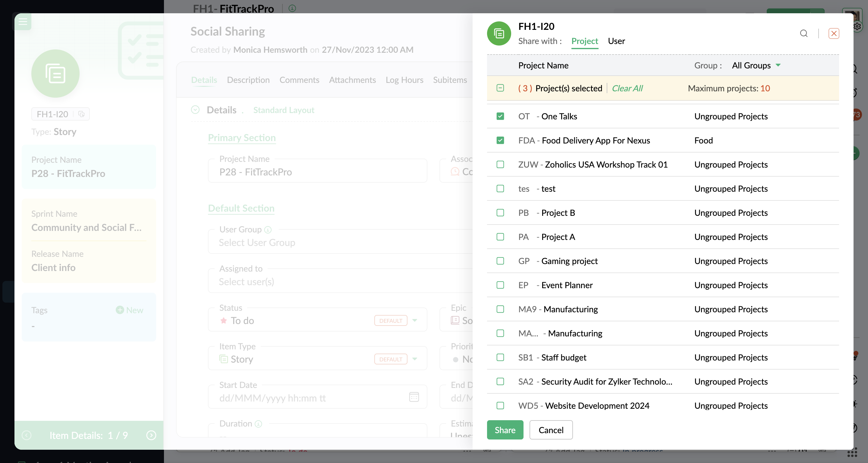This screenshot has height=463, width=868.
Task: Open the Attachments tab
Action: (352, 80)
